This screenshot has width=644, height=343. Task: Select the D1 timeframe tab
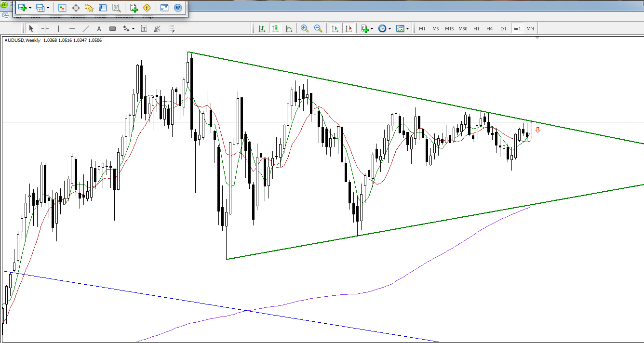(503, 29)
